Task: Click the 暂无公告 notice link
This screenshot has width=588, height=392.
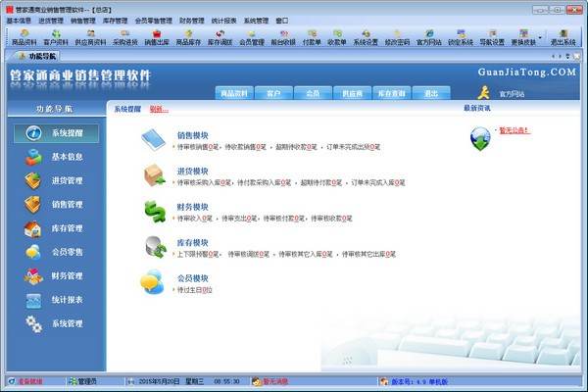Action: (514, 130)
